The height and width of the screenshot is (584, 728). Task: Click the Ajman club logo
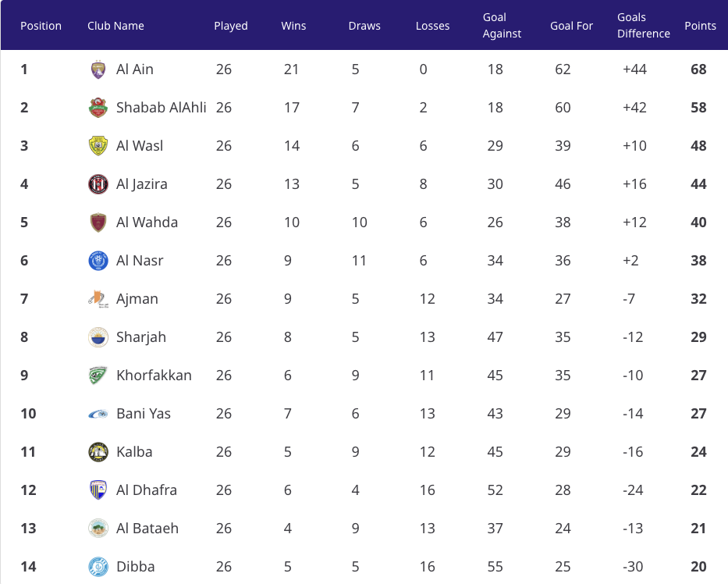(98, 299)
